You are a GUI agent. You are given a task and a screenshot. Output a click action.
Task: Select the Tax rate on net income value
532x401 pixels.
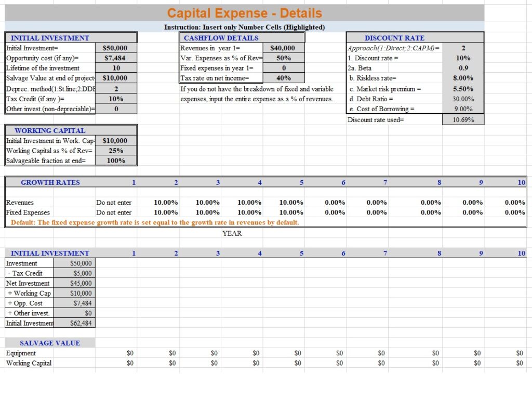coord(283,78)
